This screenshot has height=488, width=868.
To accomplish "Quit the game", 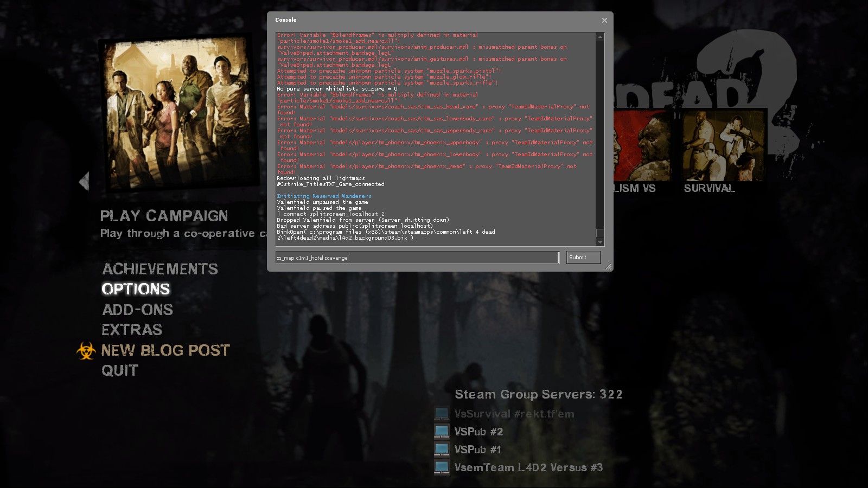I will pos(120,370).
